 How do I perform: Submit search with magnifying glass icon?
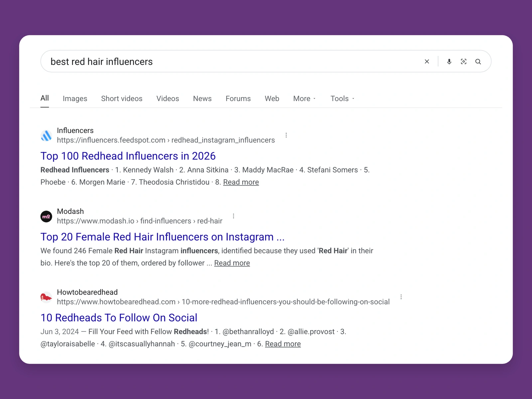point(478,62)
